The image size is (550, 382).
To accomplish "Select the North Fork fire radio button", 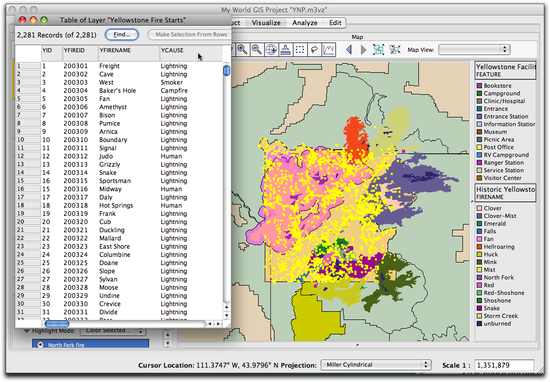I will coord(40,345).
